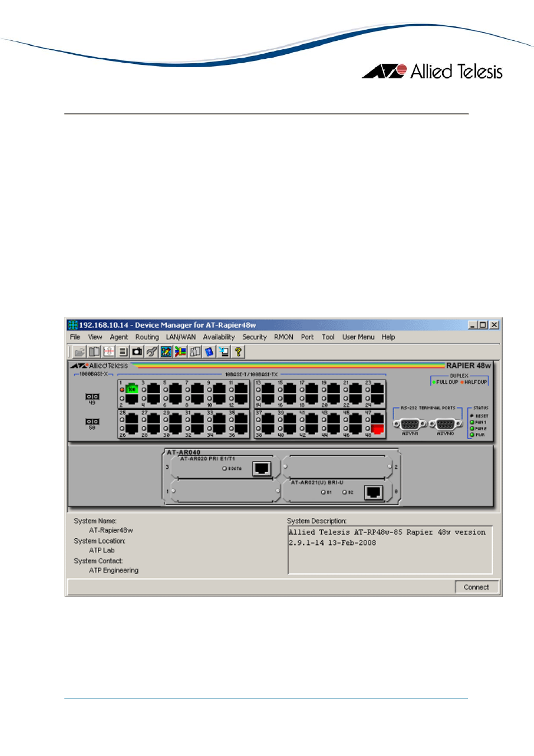Select the red port 48 on the switch
Viewport: 534px width, 756px height.
(x=378, y=430)
